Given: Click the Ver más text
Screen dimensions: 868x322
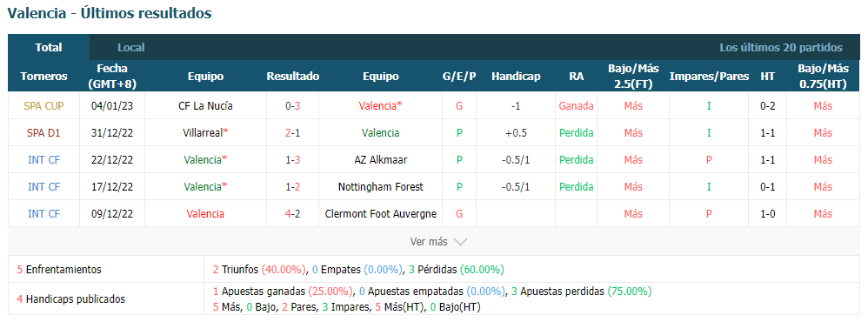Looking at the screenshot, I should coord(429,242).
